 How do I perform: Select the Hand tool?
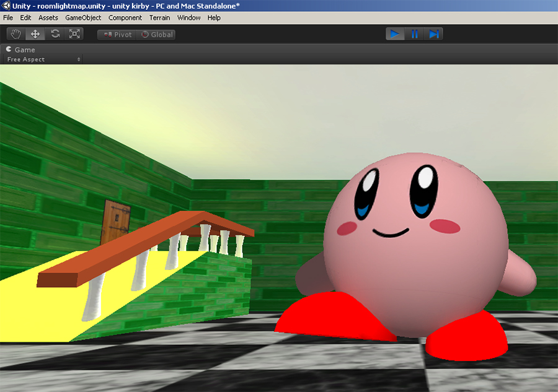(x=16, y=34)
